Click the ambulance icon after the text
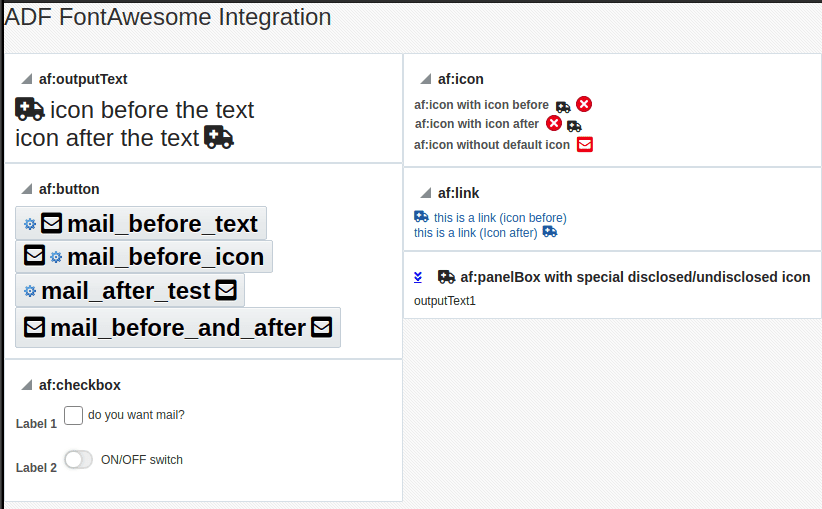 pyautogui.click(x=219, y=137)
